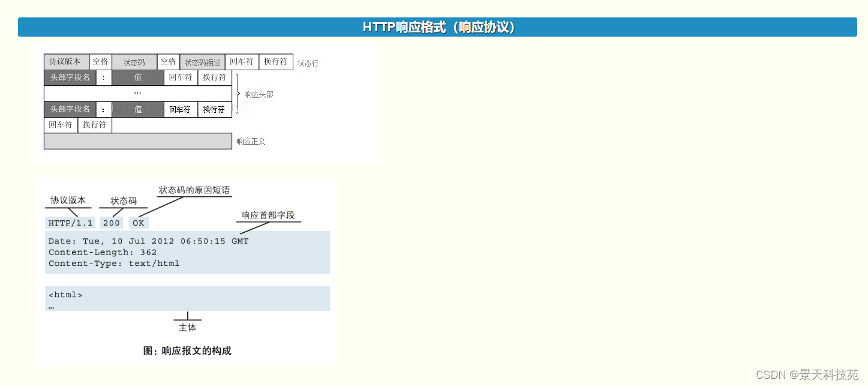The image size is (868, 386).
Task: Click the 换行符 cell beside the 状态行 label
Action: [276, 62]
